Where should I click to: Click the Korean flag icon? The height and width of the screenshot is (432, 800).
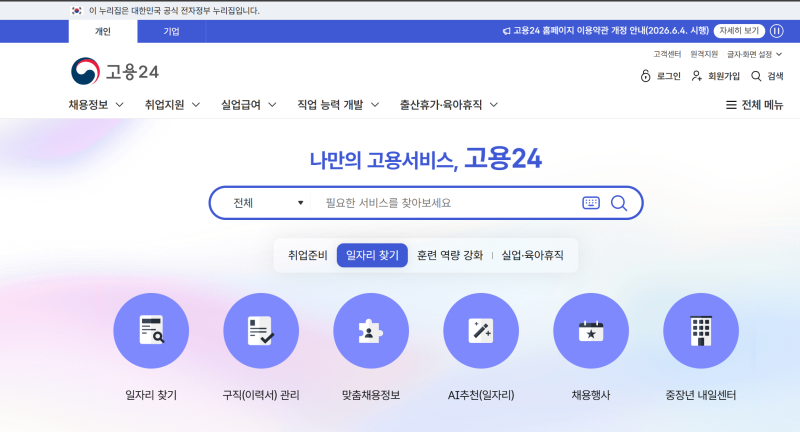coord(77,11)
